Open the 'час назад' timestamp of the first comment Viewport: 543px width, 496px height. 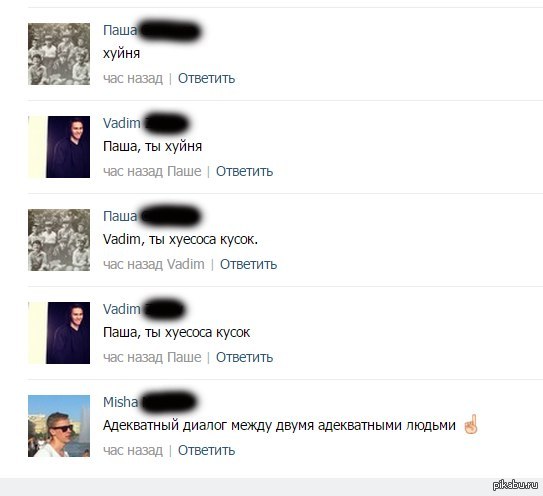point(133,78)
